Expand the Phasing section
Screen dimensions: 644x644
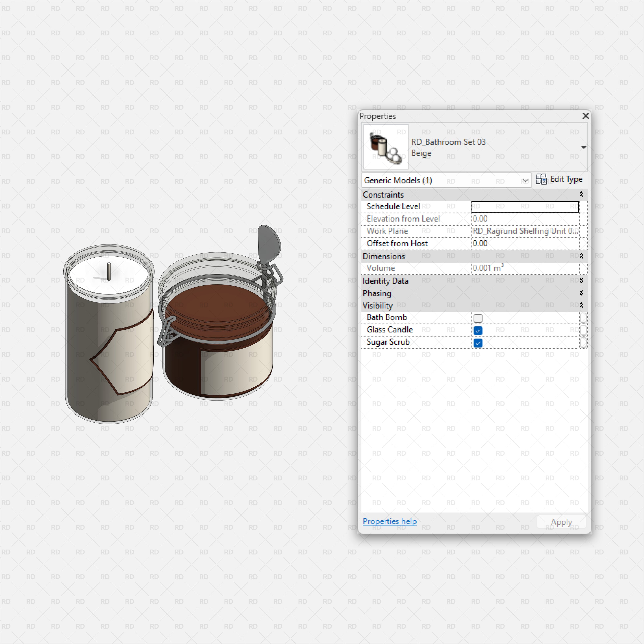[581, 293]
